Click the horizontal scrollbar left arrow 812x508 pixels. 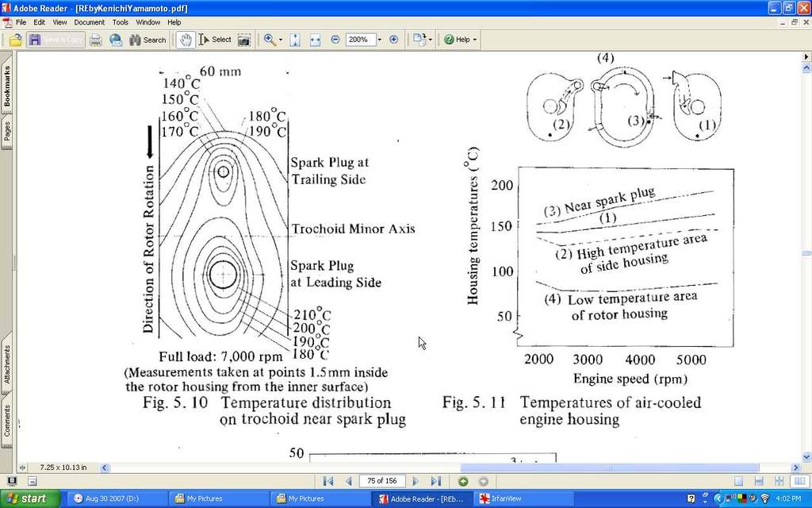[104, 468]
